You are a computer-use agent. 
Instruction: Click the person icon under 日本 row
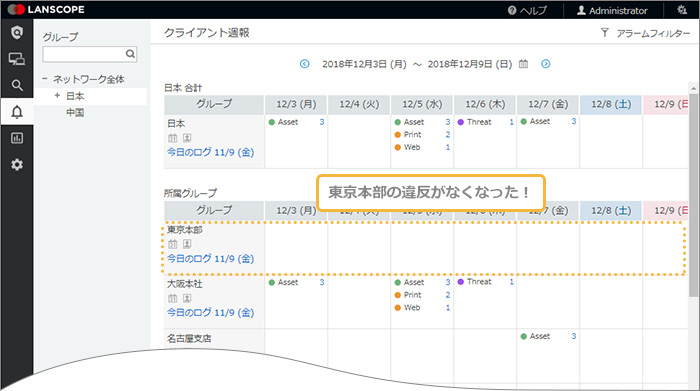[187, 138]
